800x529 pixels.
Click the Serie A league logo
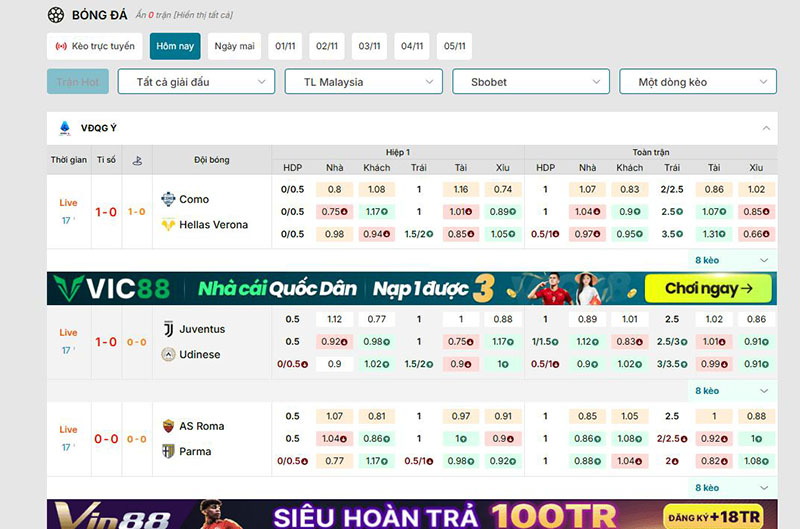(x=65, y=128)
